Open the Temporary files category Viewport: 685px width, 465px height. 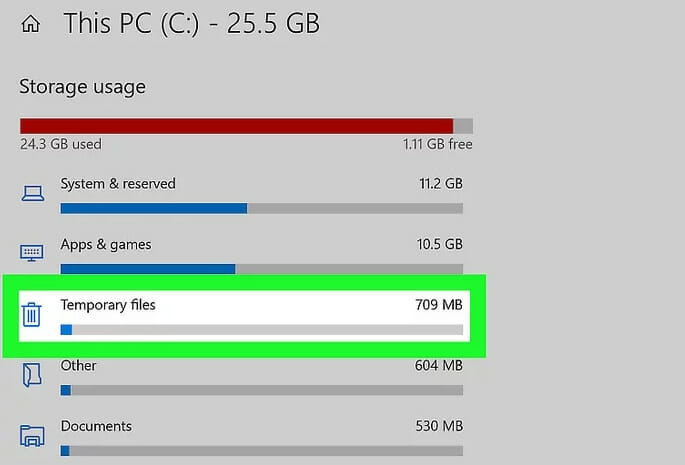(x=244, y=316)
